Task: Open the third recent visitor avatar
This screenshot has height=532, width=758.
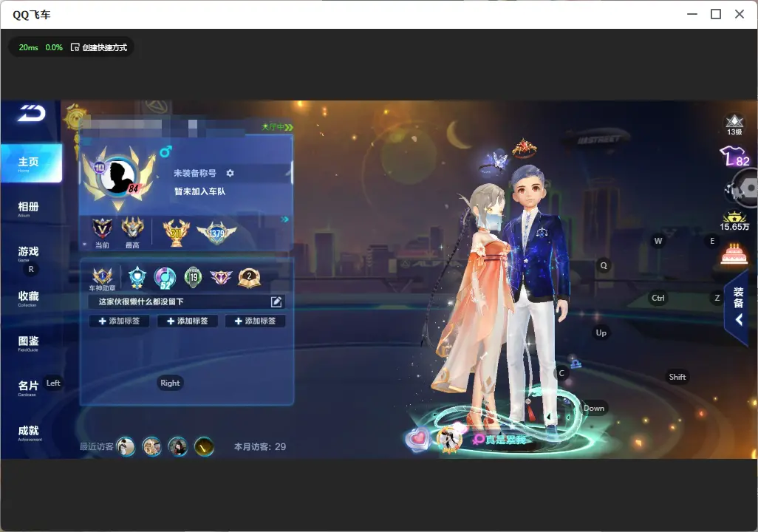Action: tap(178, 446)
